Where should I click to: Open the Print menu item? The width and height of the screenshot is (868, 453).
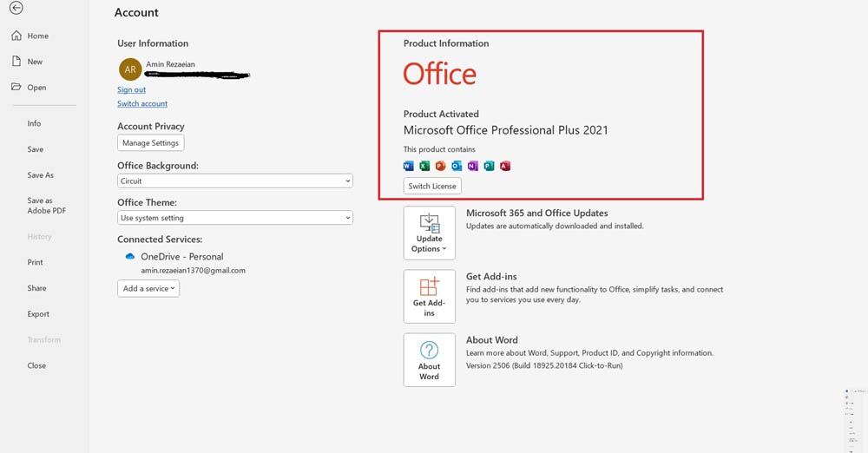35,262
